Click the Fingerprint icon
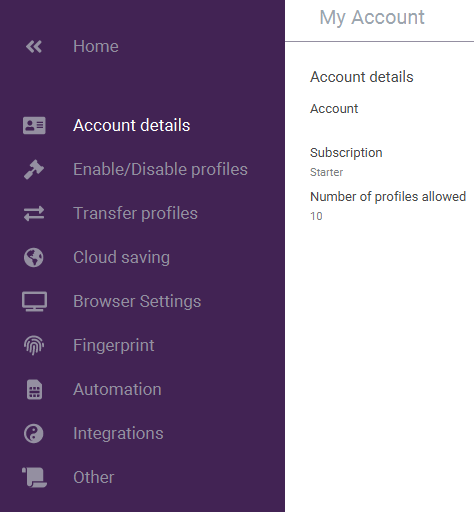The image size is (474, 512). (34, 345)
